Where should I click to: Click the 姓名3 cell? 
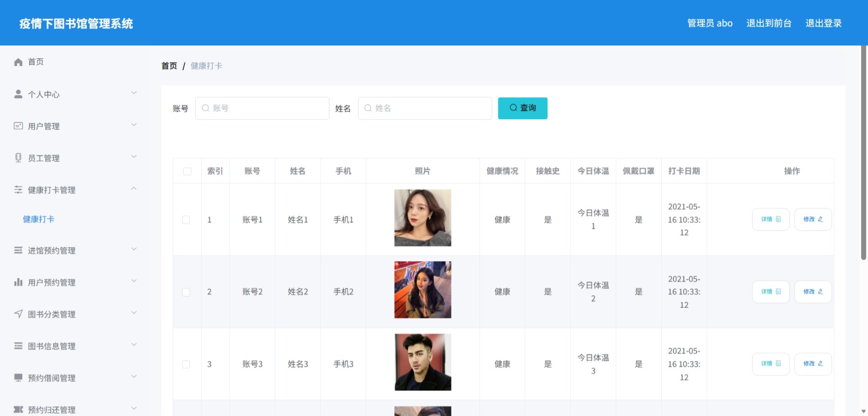coord(298,364)
